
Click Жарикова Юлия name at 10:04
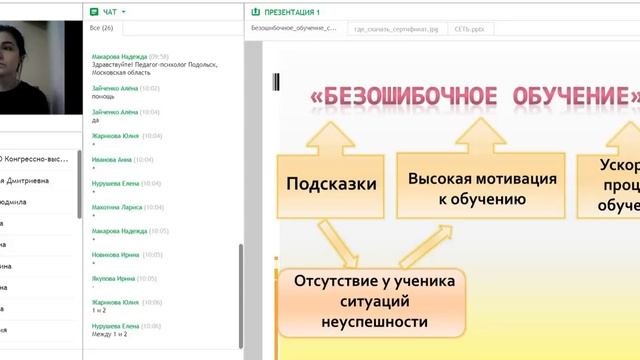(115, 136)
